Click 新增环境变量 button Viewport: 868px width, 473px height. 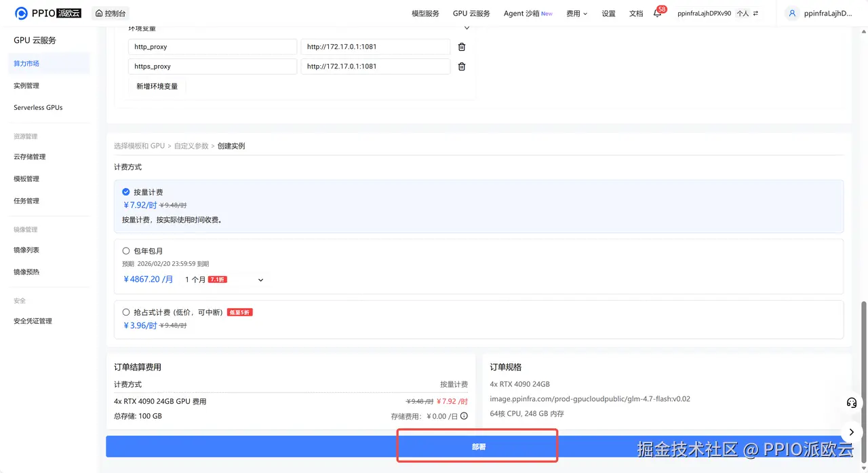[x=157, y=86]
